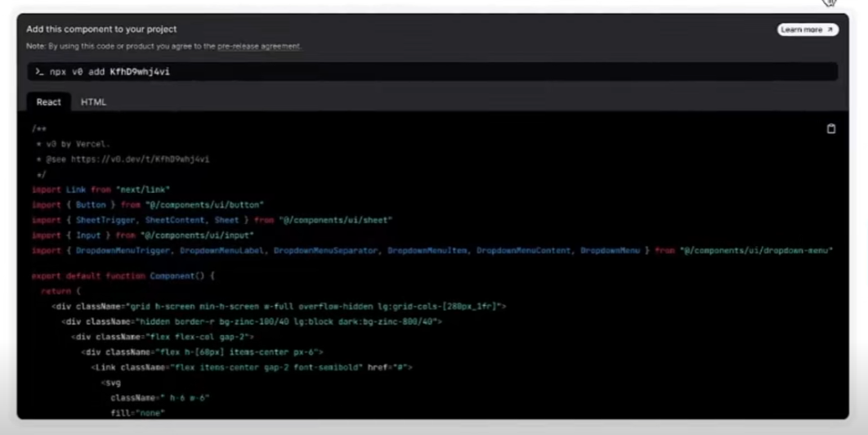Click the DropdownMenuTrigger import line
The image size is (868, 435).
[432, 250]
